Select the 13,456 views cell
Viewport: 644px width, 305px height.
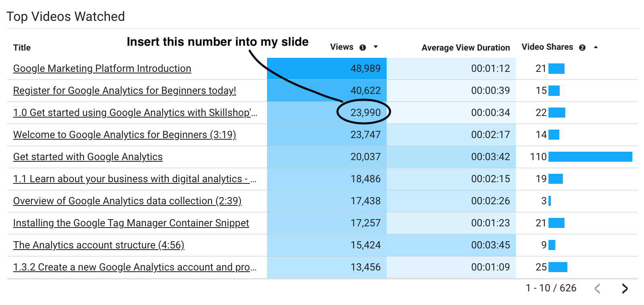[327, 267]
